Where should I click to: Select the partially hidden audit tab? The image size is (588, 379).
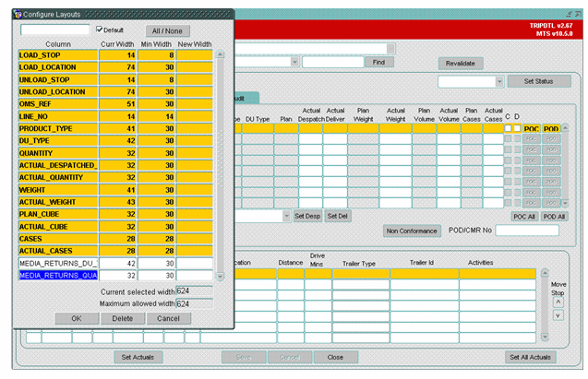click(246, 98)
